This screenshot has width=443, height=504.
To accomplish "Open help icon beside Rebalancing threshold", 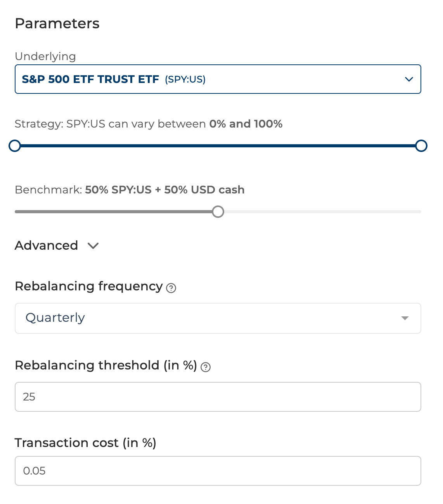I will [206, 367].
